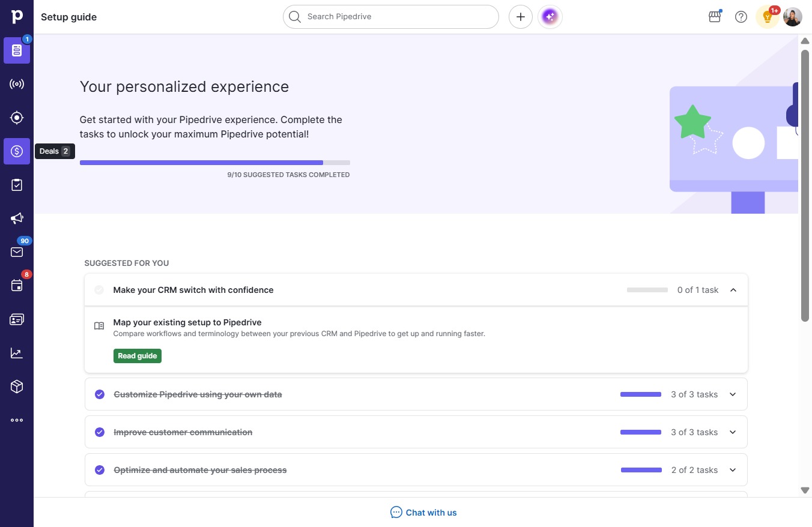Open the Leads radar icon in sidebar
This screenshot has height=527, width=812.
[17, 84]
